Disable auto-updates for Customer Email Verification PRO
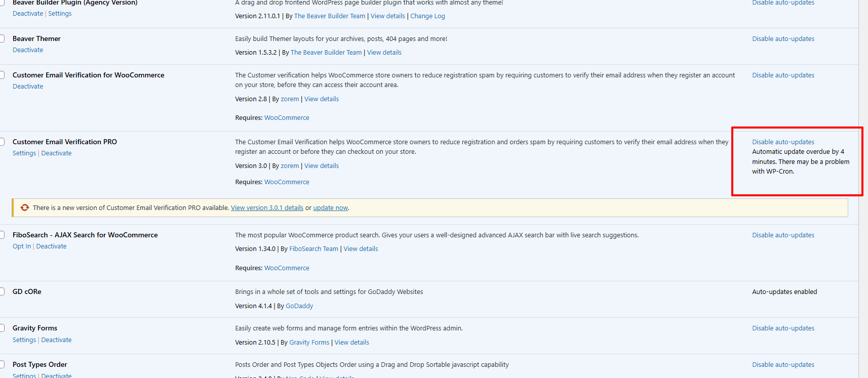The height and width of the screenshot is (378, 868). pos(783,142)
